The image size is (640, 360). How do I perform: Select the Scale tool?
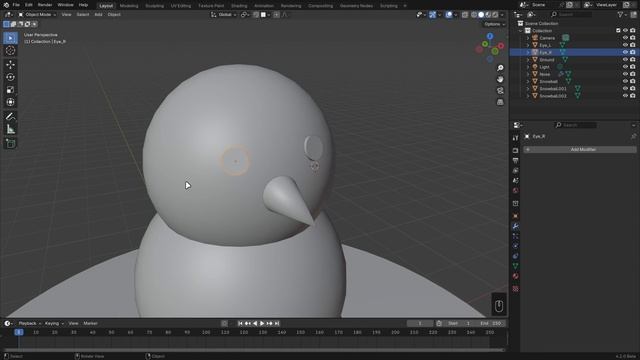click(11, 90)
